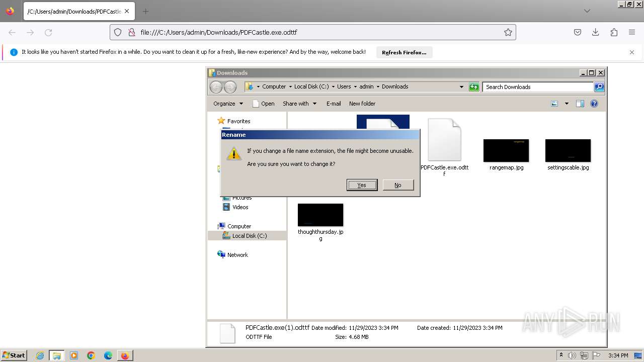Screen dimensions: 644x362
Task: Select PDFCastle.exe.odttf file icon
Action: tap(444, 140)
